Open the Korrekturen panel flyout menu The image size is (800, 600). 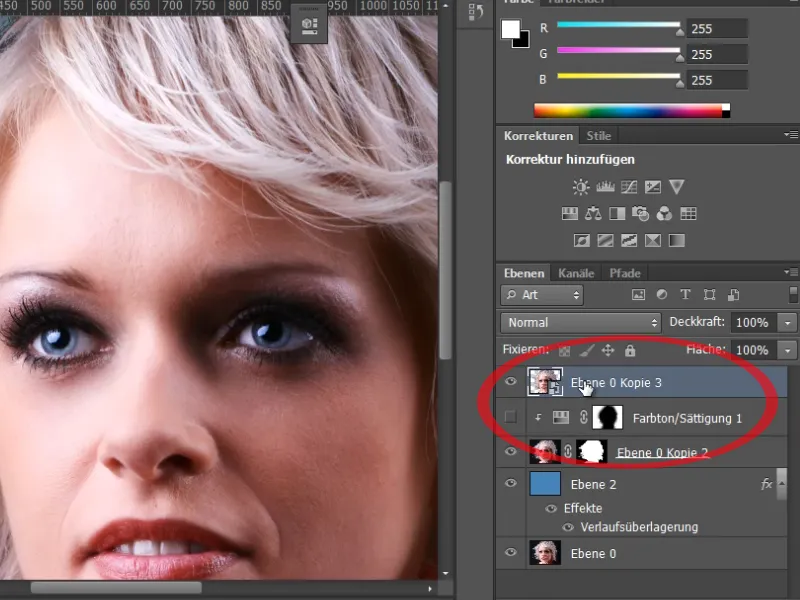tap(791, 135)
